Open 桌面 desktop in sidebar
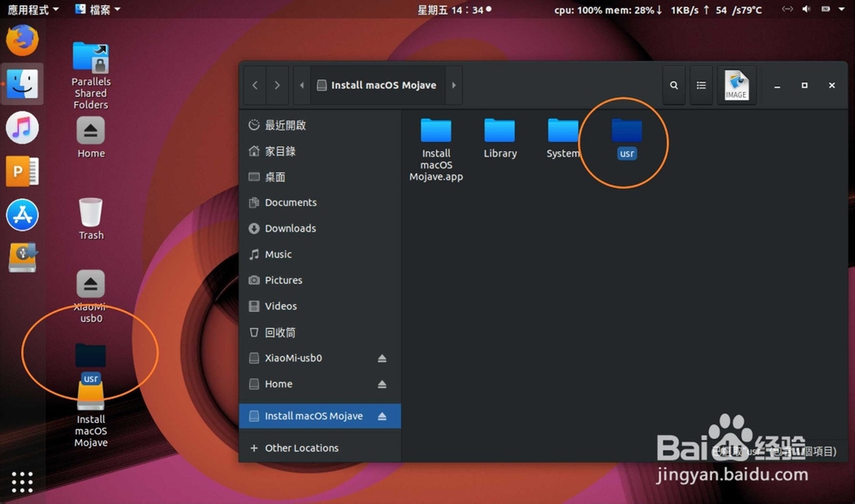855x504 pixels. [x=320, y=177]
